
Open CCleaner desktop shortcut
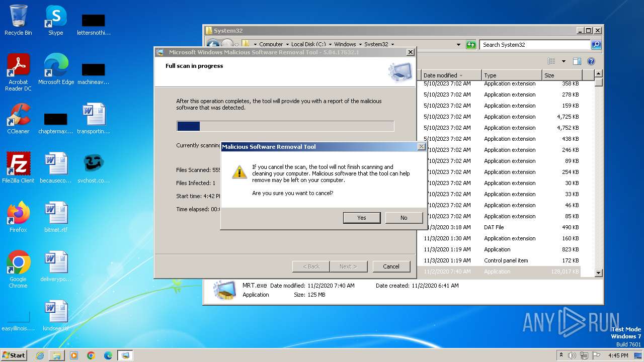18,119
